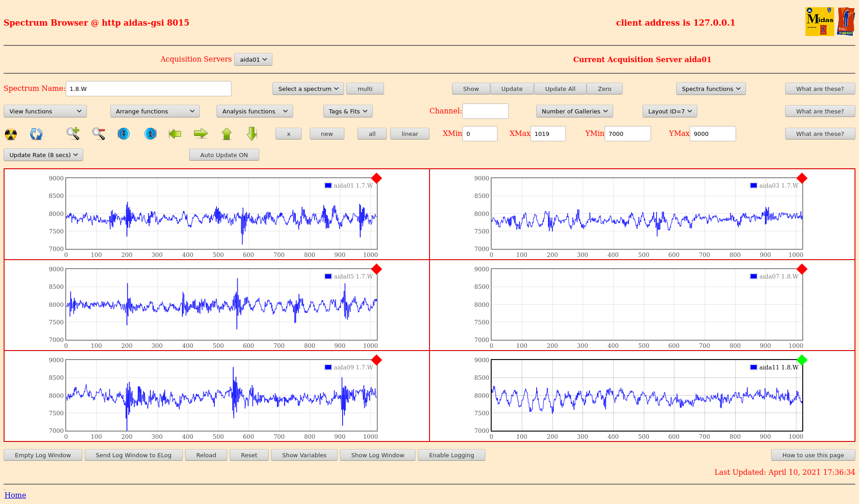
Task: Click the blue refresh arrows icon
Action: coord(36,134)
